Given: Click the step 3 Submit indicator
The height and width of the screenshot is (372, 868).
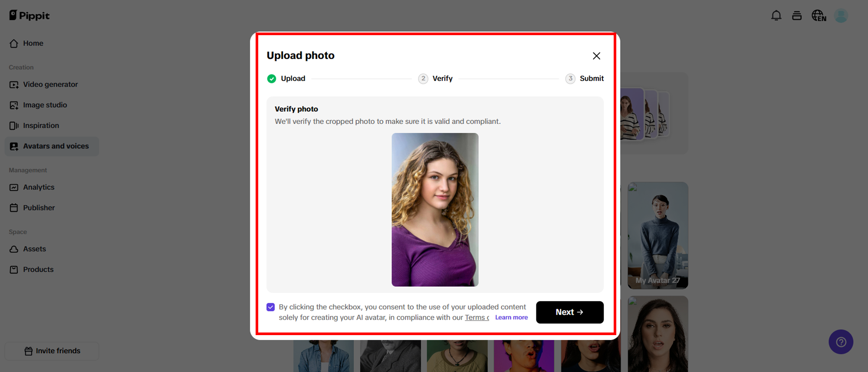Looking at the screenshot, I should pyautogui.click(x=570, y=79).
